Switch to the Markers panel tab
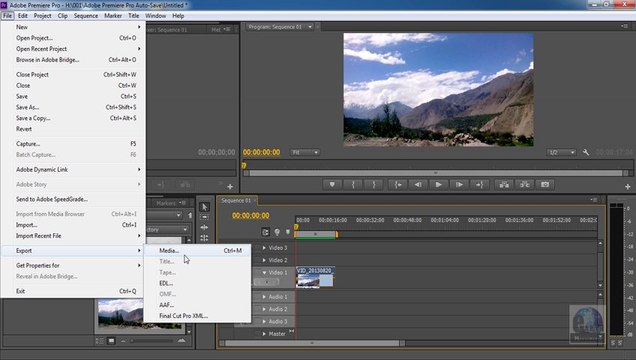The width and height of the screenshot is (636, 360). (166, 203)
